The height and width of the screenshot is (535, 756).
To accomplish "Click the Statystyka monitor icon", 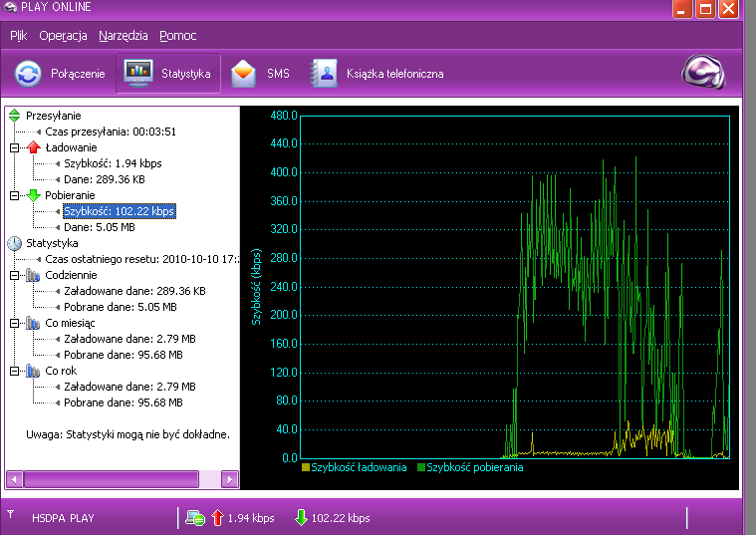I will click(138, 74).
